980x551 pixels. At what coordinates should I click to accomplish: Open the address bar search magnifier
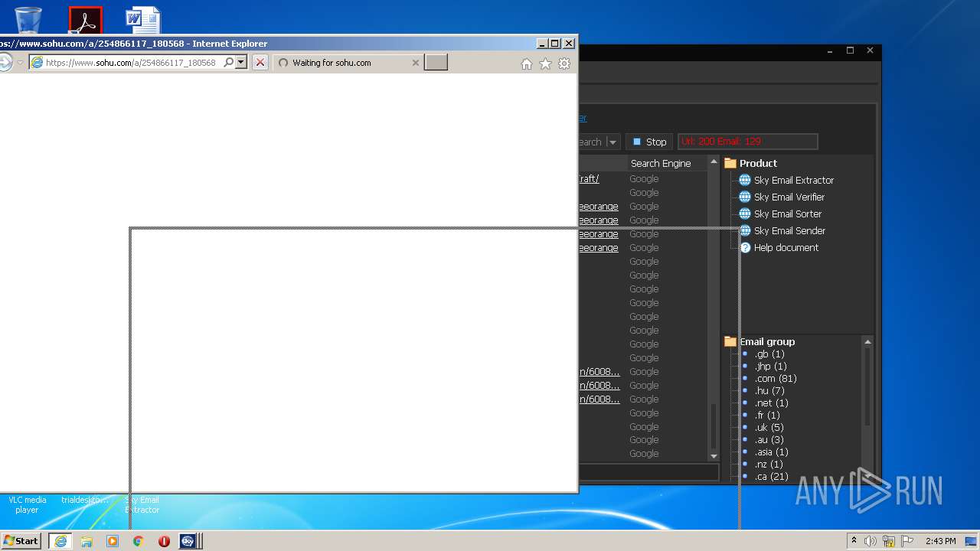coord(228,63)
